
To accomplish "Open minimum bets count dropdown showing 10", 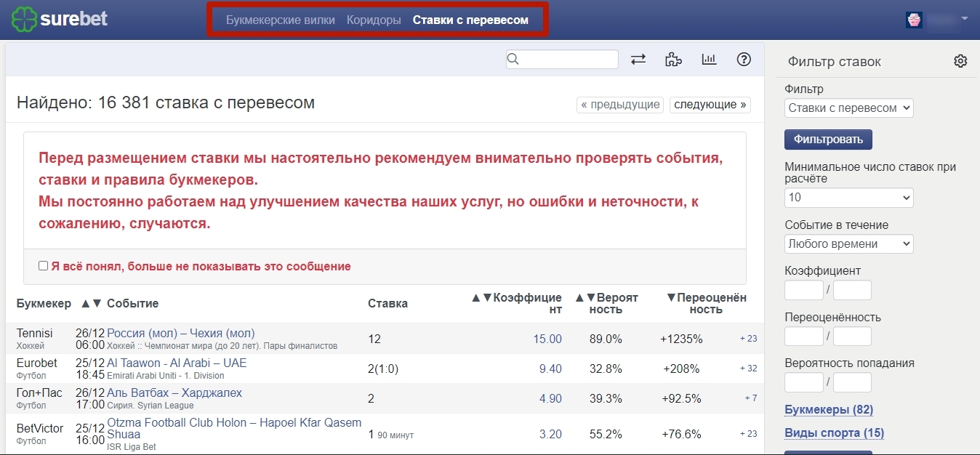I will [x=849, y=197].
